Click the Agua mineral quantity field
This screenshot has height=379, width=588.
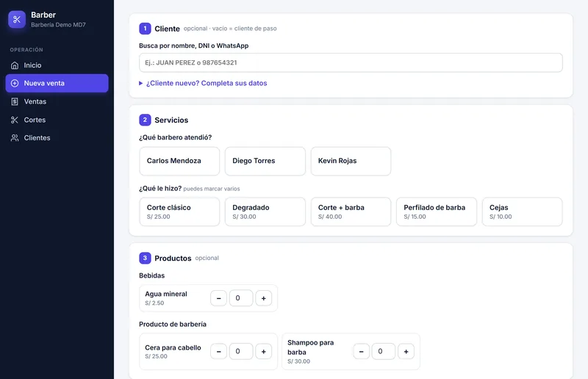point(241,298)
